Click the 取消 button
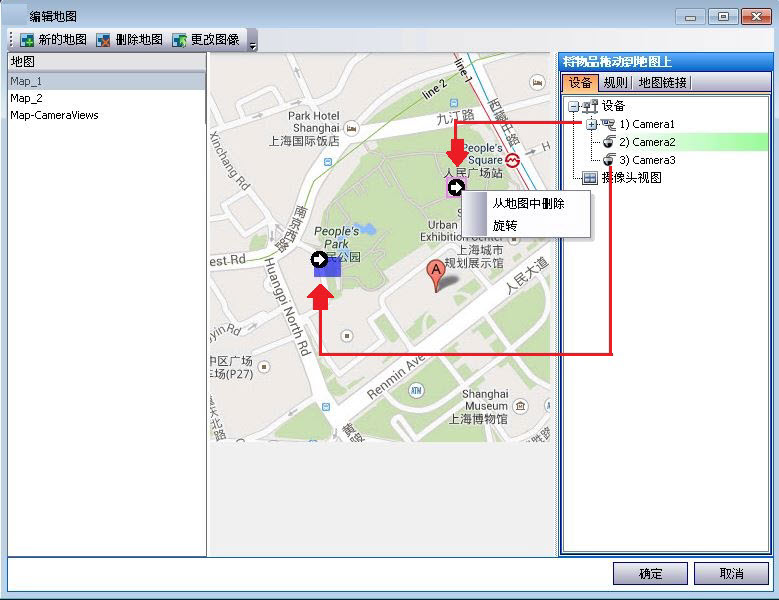The height and width of the screenshot is (600, 779). coord(731,574)
